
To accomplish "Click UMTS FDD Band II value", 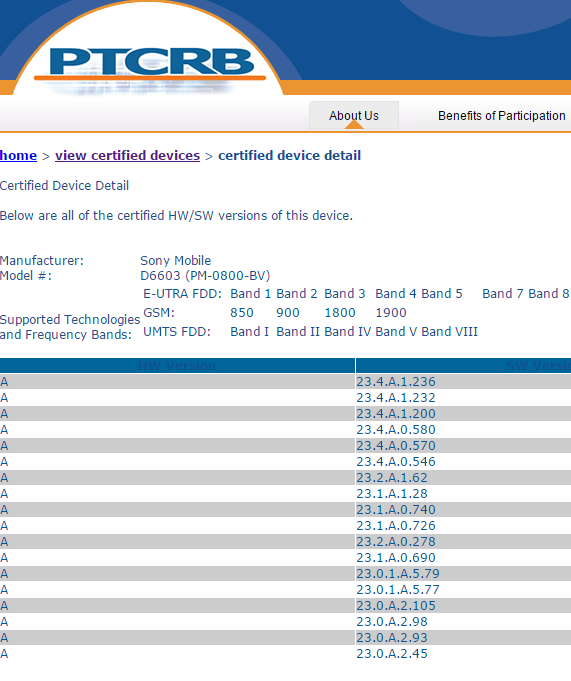I will (x=298, y=332).
